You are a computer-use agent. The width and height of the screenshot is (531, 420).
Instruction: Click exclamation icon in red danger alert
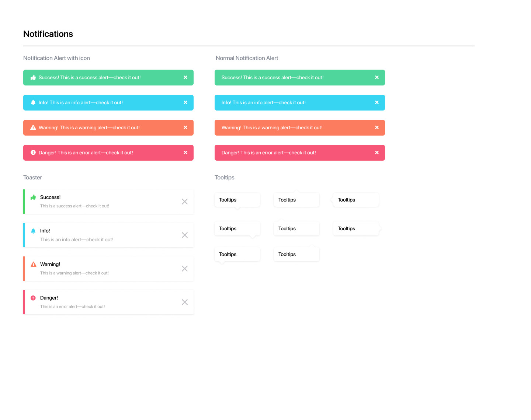(33, 153)
